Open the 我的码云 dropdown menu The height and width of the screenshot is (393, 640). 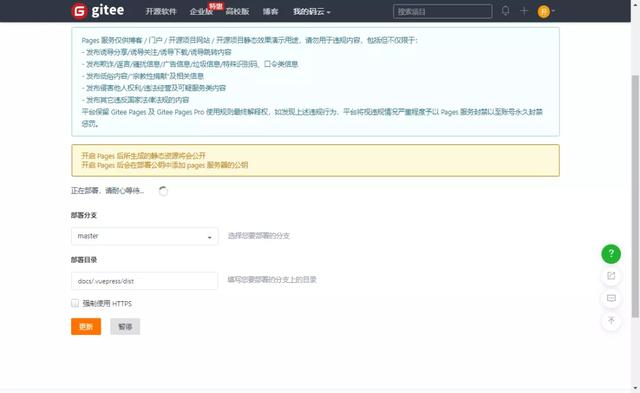311,11
